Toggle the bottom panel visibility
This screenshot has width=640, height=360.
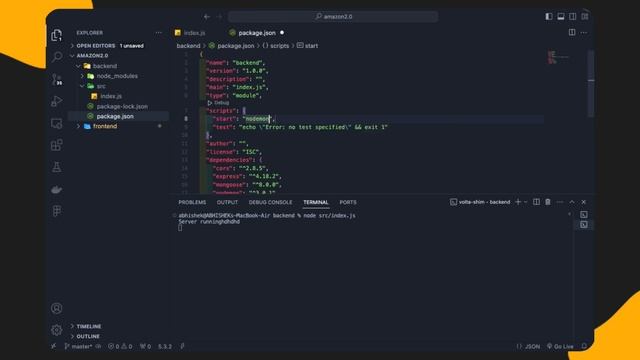[x=561, y=16]
